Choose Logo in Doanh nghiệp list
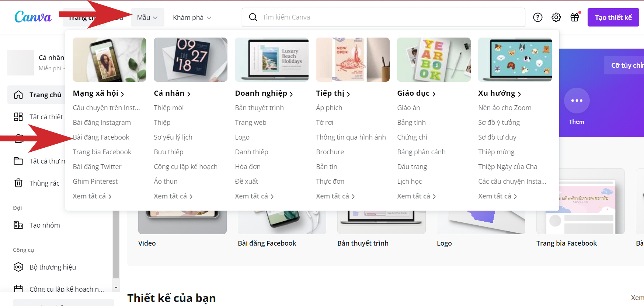644x306 pixels. (x=242, y=137)
